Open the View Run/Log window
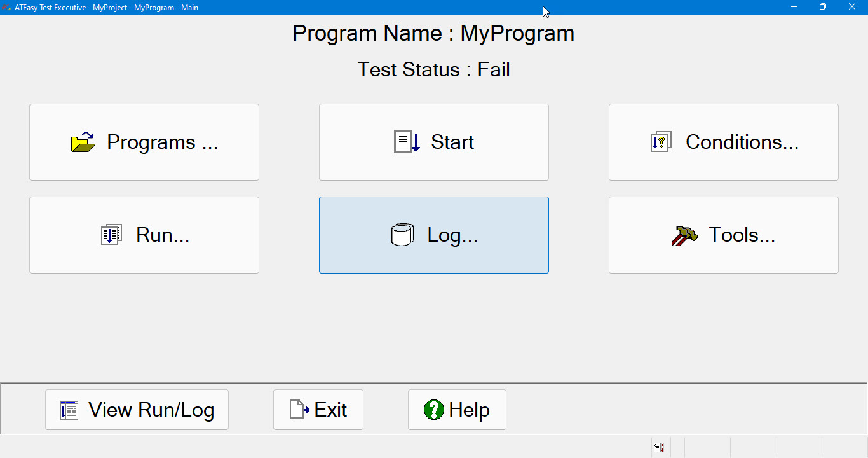Viewport: 868px width, 458px height. (x=137, y=410)
